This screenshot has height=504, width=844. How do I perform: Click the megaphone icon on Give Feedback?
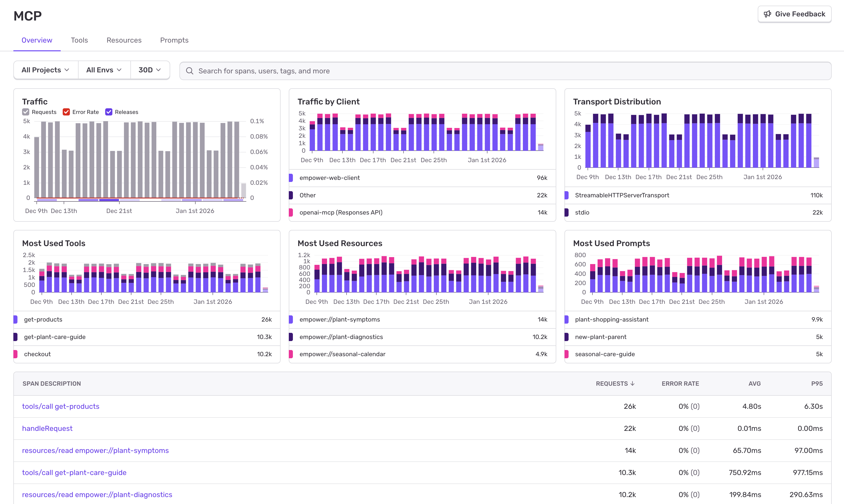768,14
